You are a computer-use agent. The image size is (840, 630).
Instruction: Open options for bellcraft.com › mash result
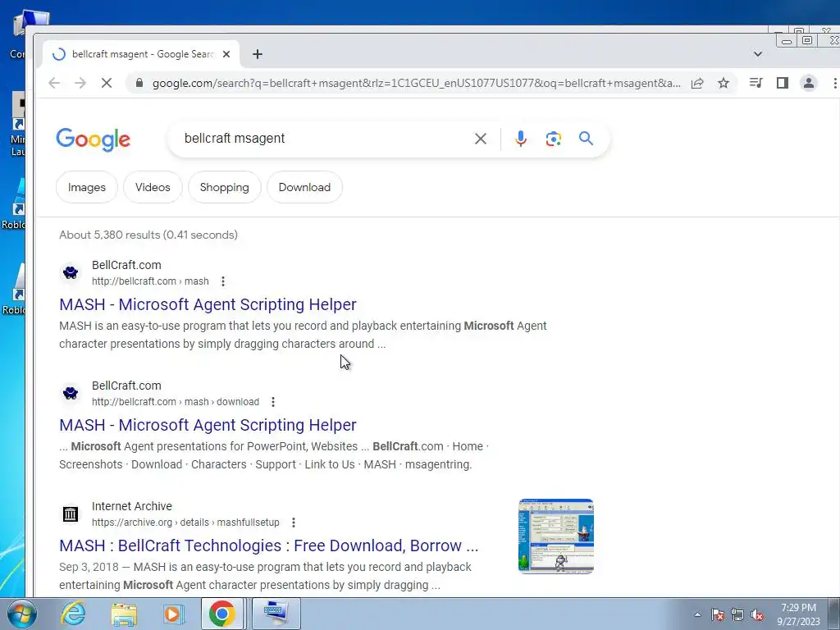pyautogui.click(x=223, y=281)
